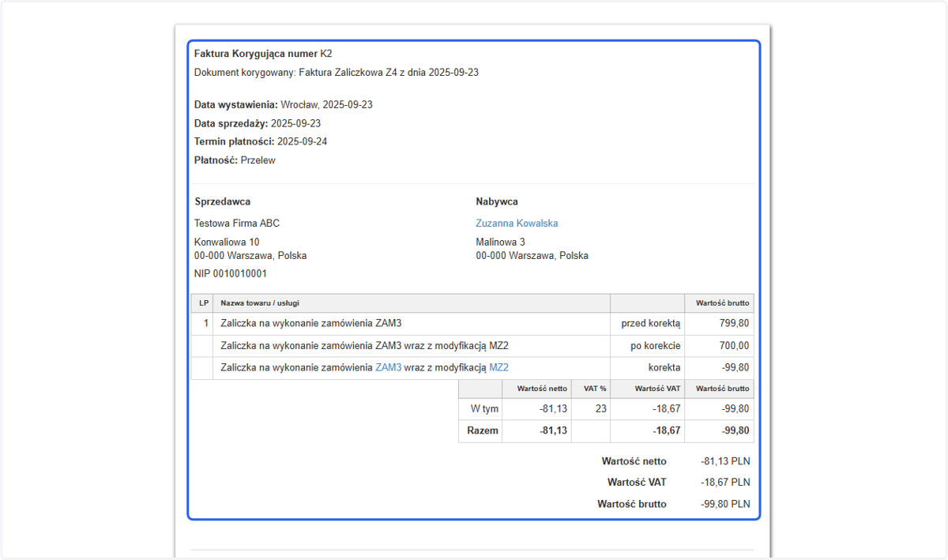Click '-81,13' in the 'W tym' row

(x=552, y=409)
